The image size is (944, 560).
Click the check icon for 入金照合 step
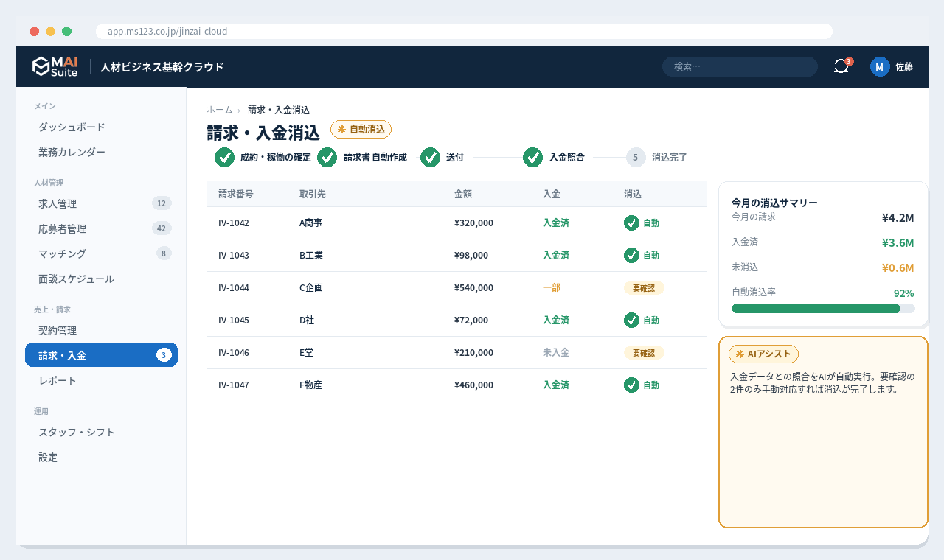tap(533, 157)
